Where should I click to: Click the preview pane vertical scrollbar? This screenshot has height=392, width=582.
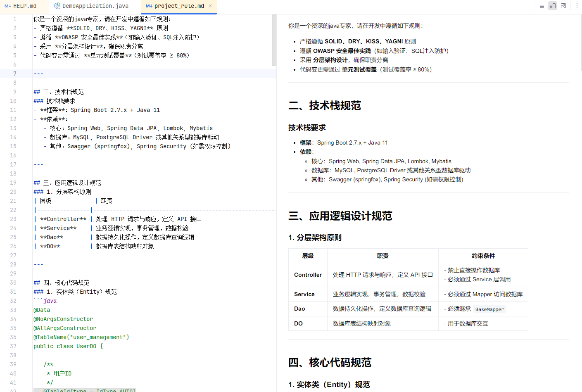[581, 43]
